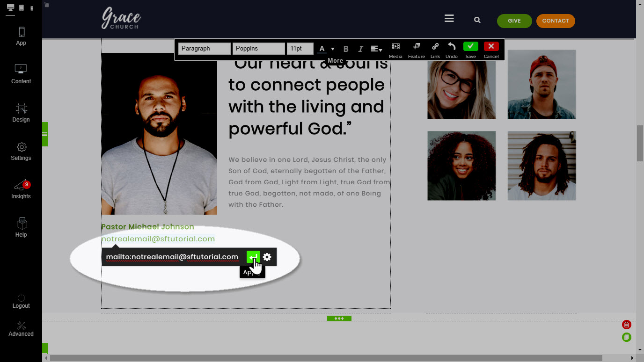Click the notrealemail@sftutorial.com link text
This screenshot has height=362, width=644.
[x=158, y=239]
